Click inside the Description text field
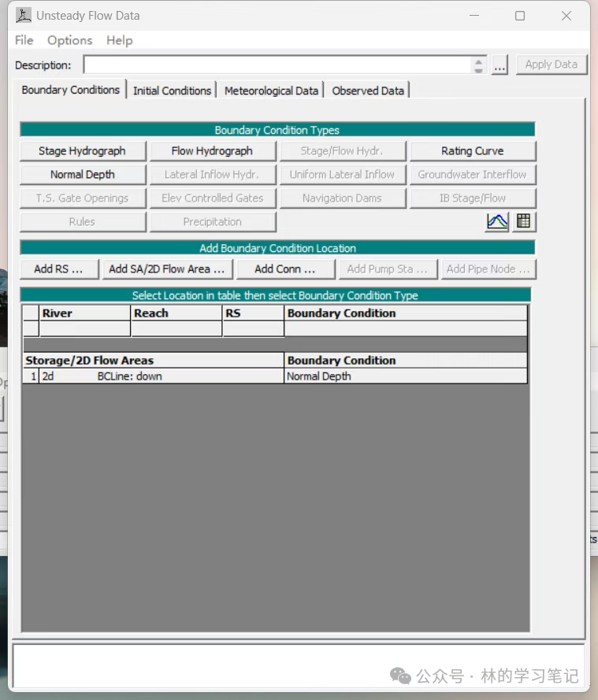598x700 pixels. click(276, 65)
